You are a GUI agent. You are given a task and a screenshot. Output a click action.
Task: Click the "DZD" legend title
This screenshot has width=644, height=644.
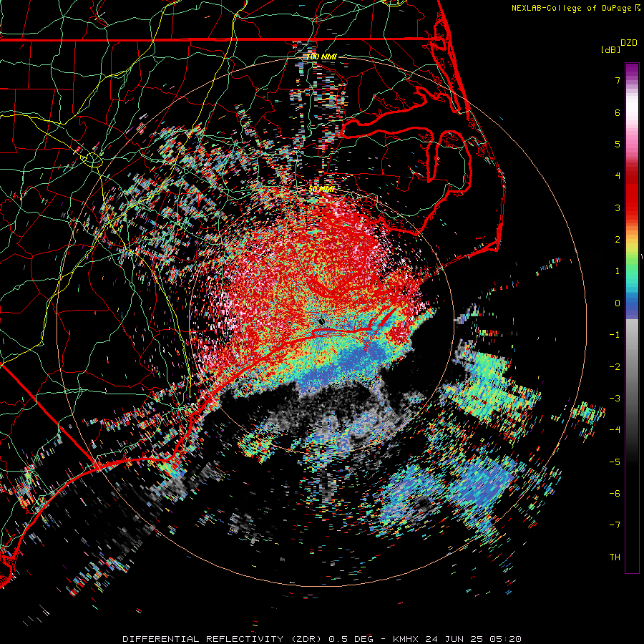tap(629, 43)
